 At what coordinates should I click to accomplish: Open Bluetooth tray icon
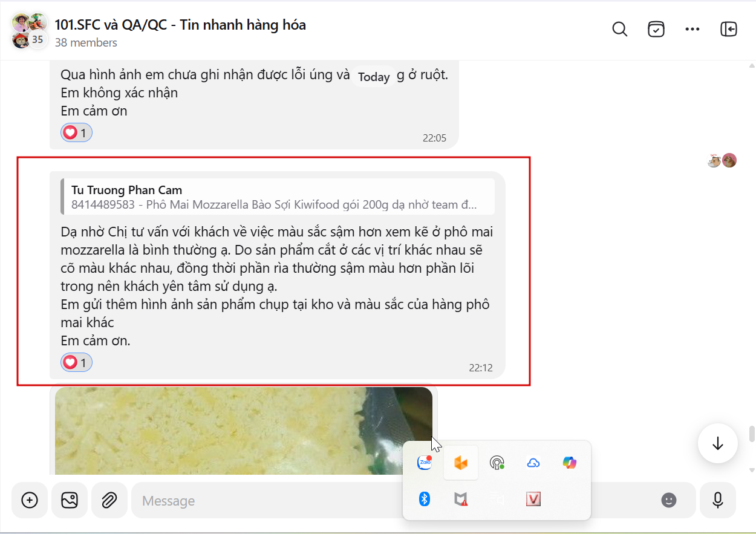click(x=425, y=499)
